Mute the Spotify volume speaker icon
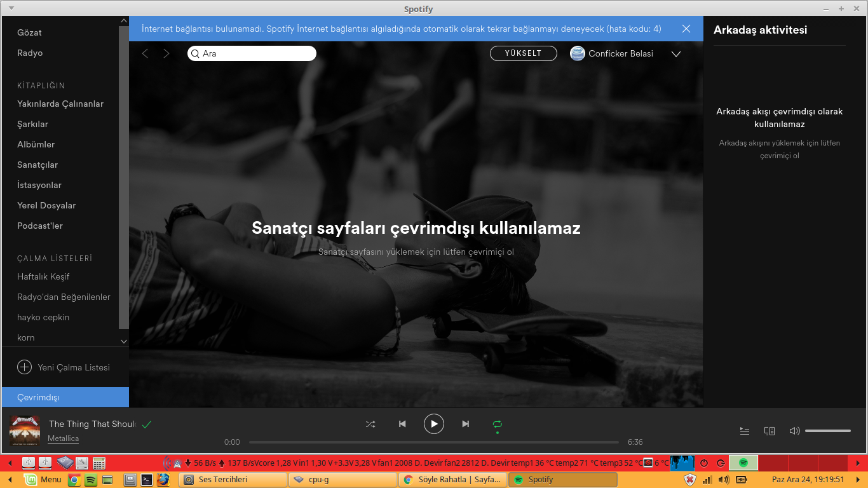The image size is (868, 488). point(794,431)
